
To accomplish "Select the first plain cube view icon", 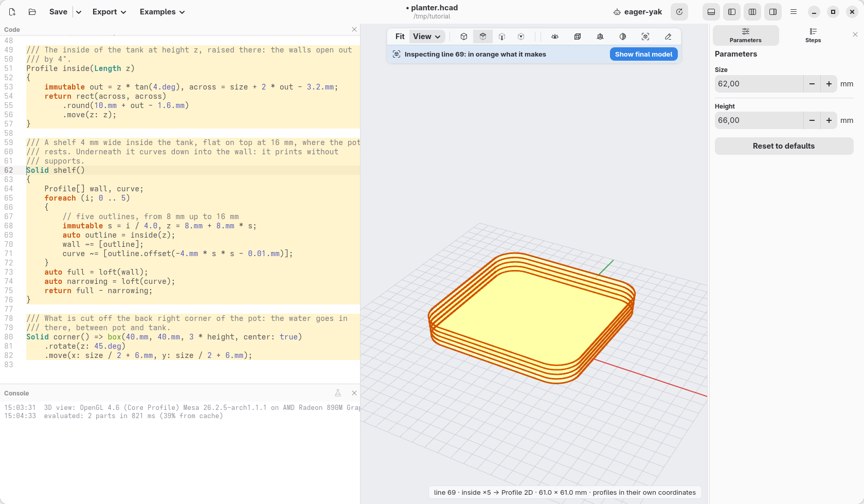I will pyautogui.click(x=464, y=37).
